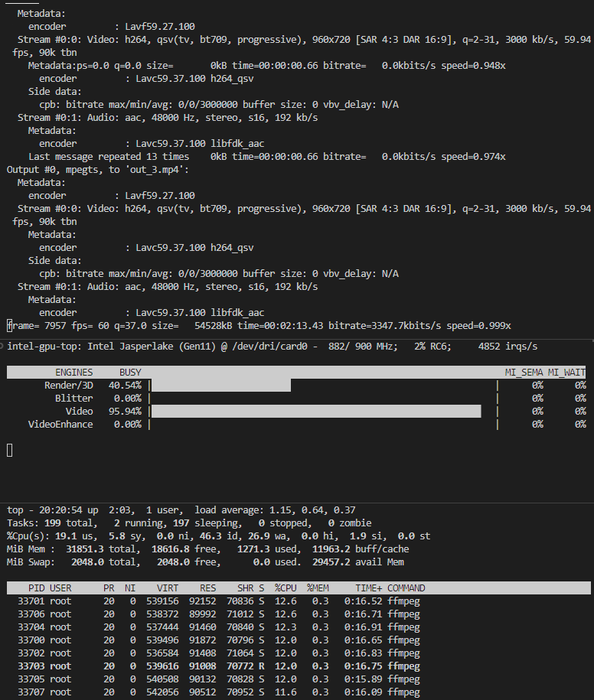Click the SHR column header
Viewport: 594px width, 700px height.
[245, 588]
